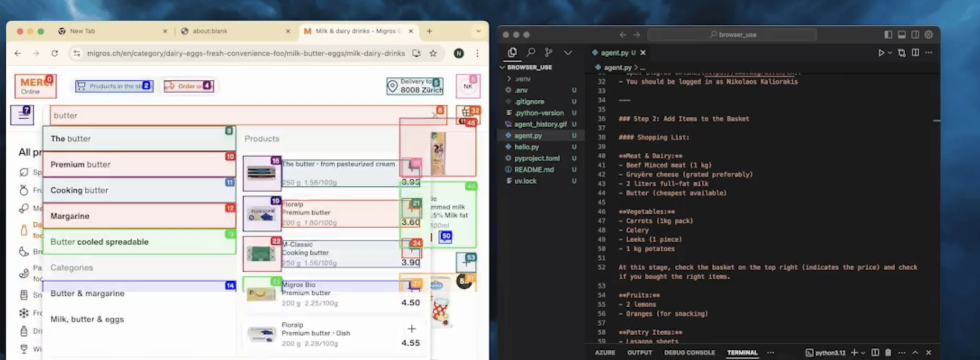Open Explorer view in VS Code
980x360 pixels.
pos(512,53)
